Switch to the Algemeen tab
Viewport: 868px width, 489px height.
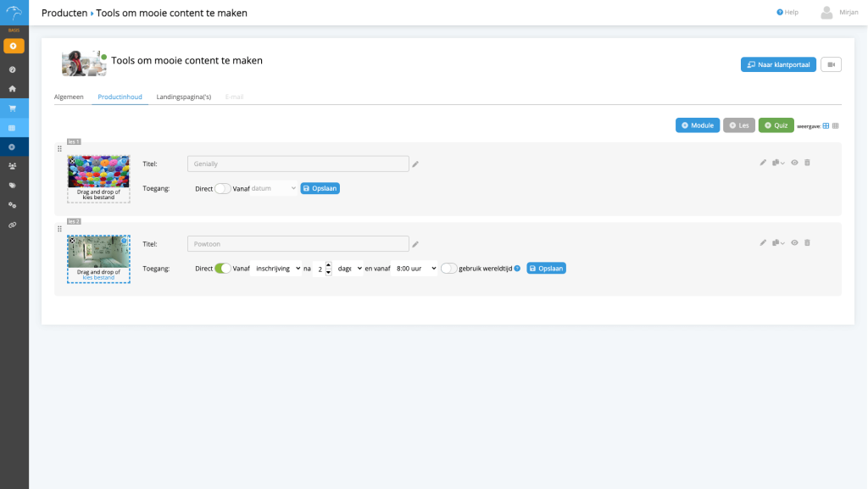point(69,97)
